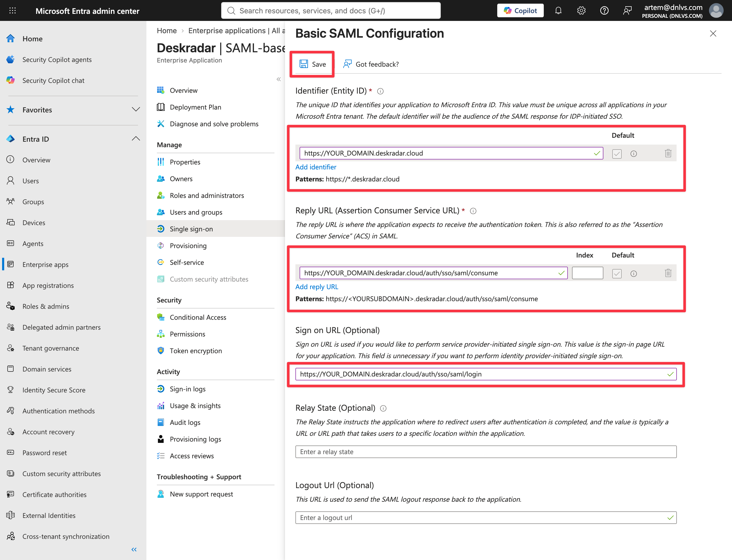Toggle default checkbox for the reply URL row
The image size is (732, 560).
(x=617, y=274)
